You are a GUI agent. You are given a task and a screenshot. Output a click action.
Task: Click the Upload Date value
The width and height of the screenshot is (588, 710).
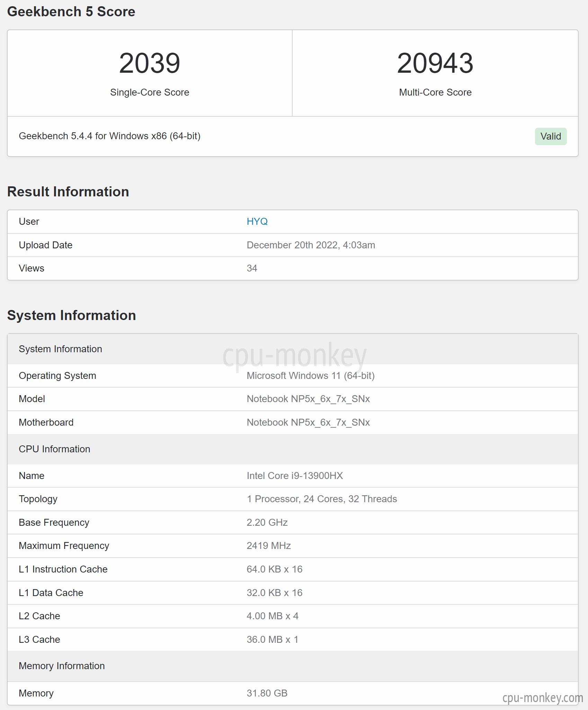(311, 245)
